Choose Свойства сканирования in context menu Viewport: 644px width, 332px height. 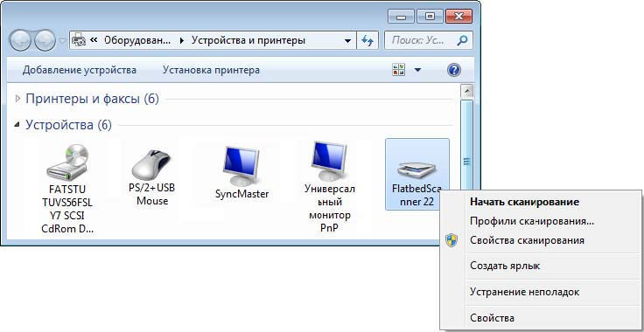click(x=527, y=240)
